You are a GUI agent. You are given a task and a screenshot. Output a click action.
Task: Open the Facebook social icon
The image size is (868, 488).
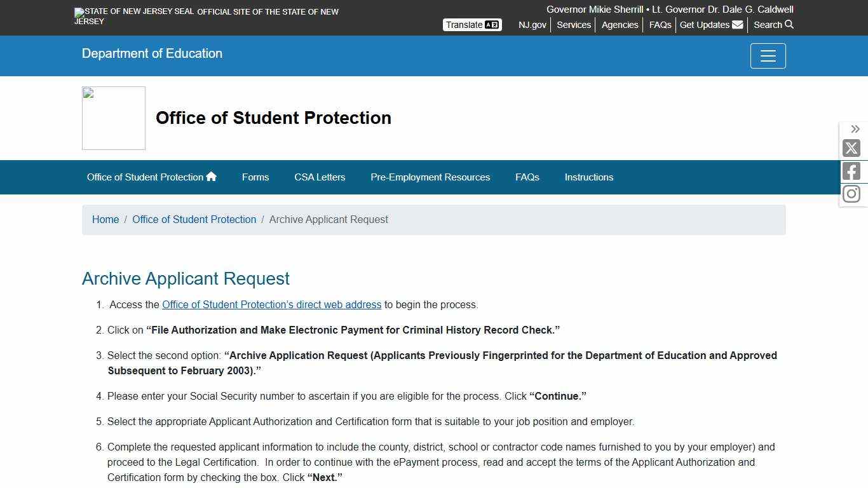(x=851, y=170)
